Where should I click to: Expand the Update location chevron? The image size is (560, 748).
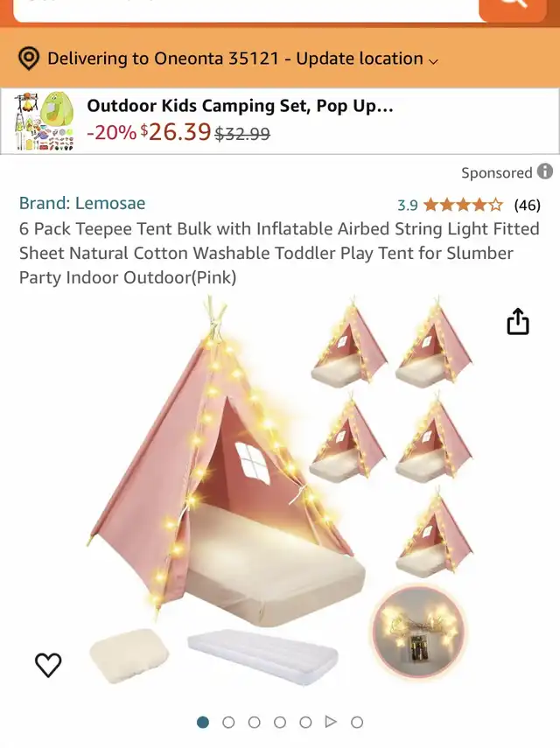pos(433,61)
